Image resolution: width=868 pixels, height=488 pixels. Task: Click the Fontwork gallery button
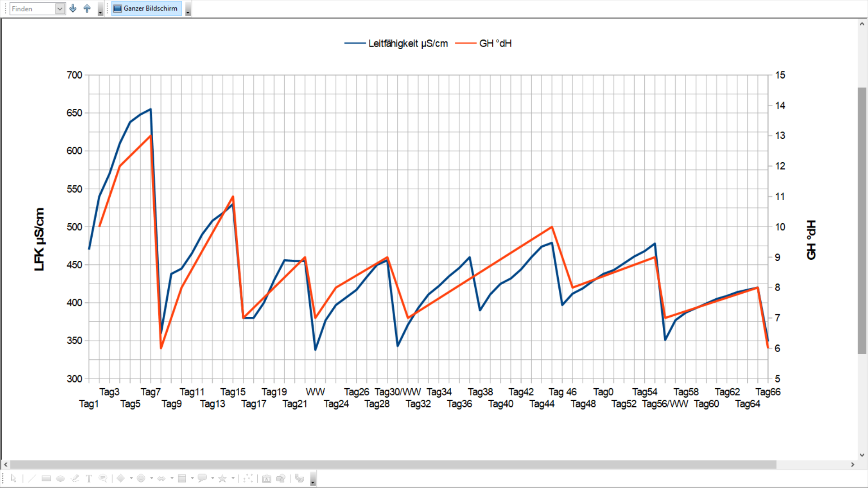(x=267, y=479)
